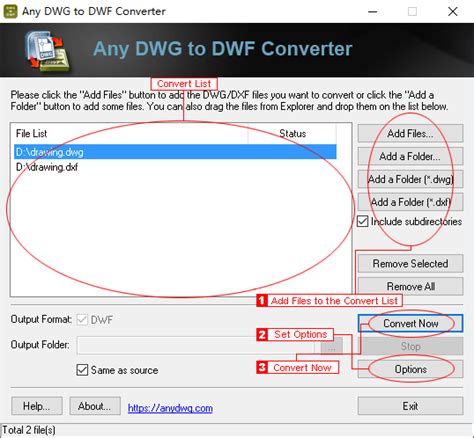Open the About... dialog

click(95, 406)
